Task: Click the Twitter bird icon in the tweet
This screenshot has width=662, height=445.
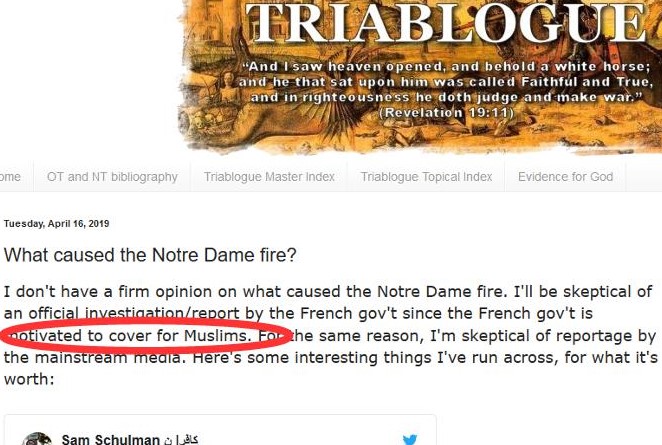Action: [410, 440]
